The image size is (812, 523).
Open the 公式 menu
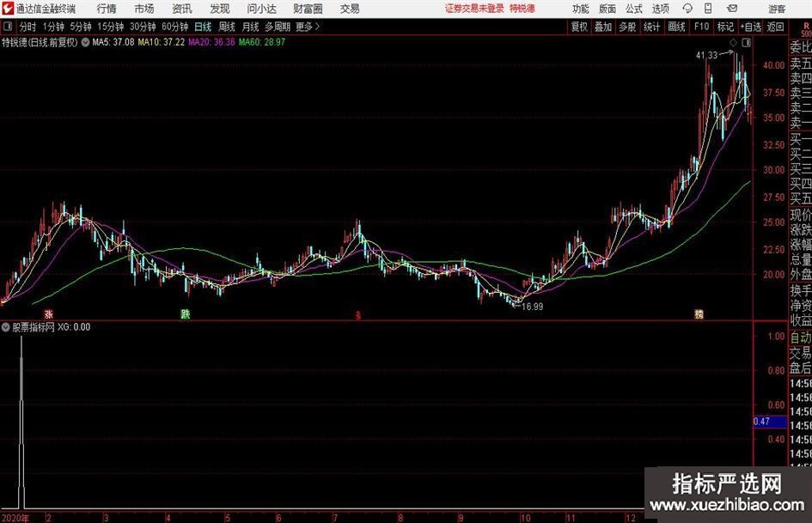634,9
